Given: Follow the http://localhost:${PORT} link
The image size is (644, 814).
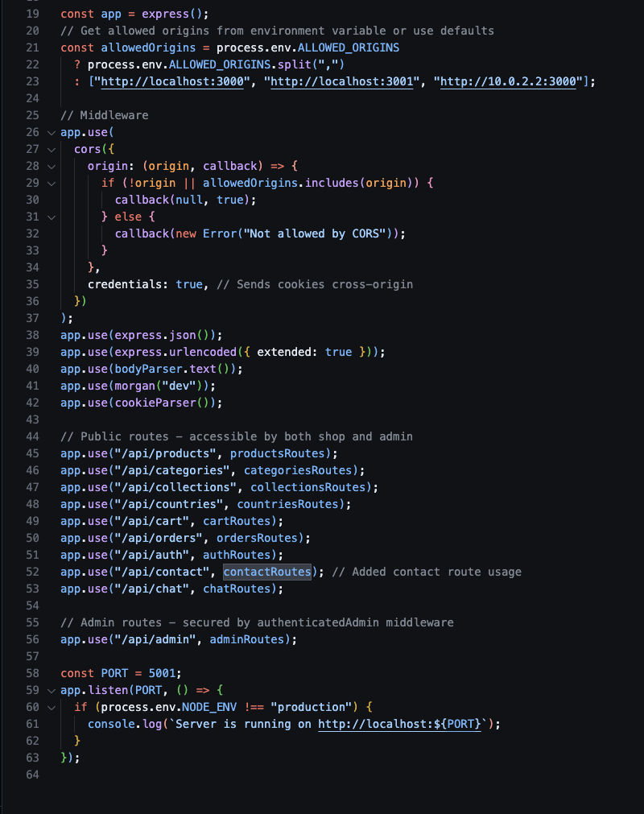Looking at the screenshot, I should tap(399, 724).
